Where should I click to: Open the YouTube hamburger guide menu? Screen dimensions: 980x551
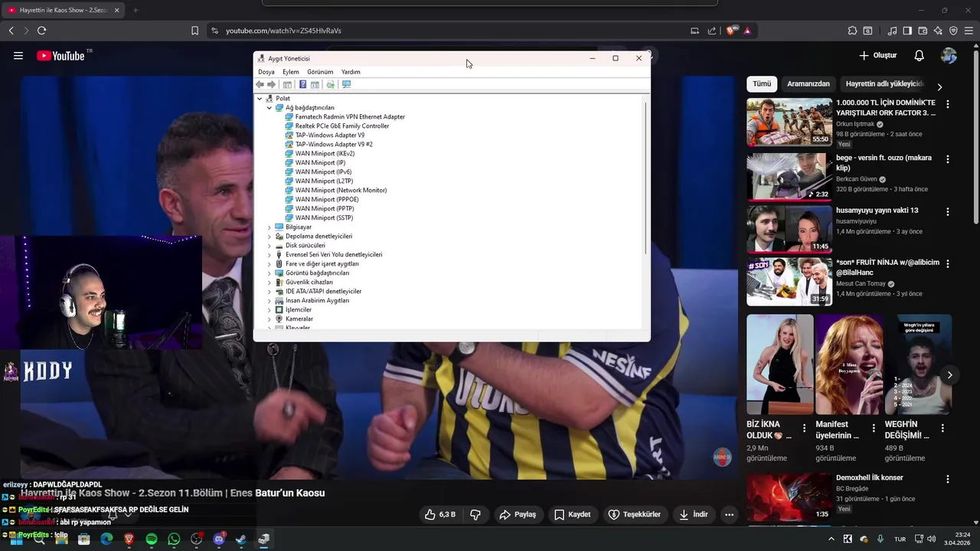click(x=18, y=56)
